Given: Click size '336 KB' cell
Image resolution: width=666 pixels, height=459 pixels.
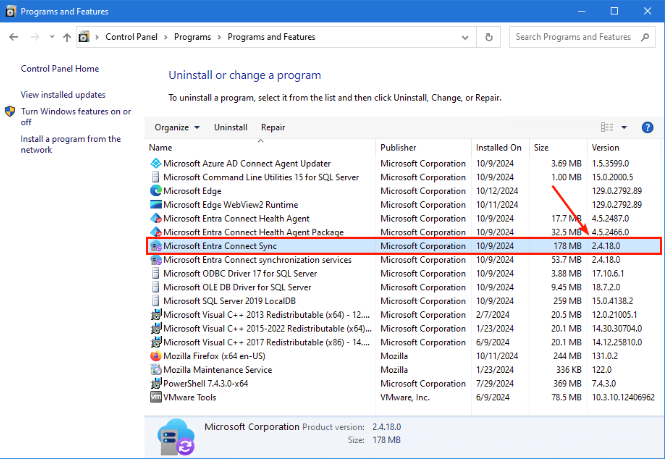Looking at the screenshot, I should pyautogui.click(x=568, y=370).
